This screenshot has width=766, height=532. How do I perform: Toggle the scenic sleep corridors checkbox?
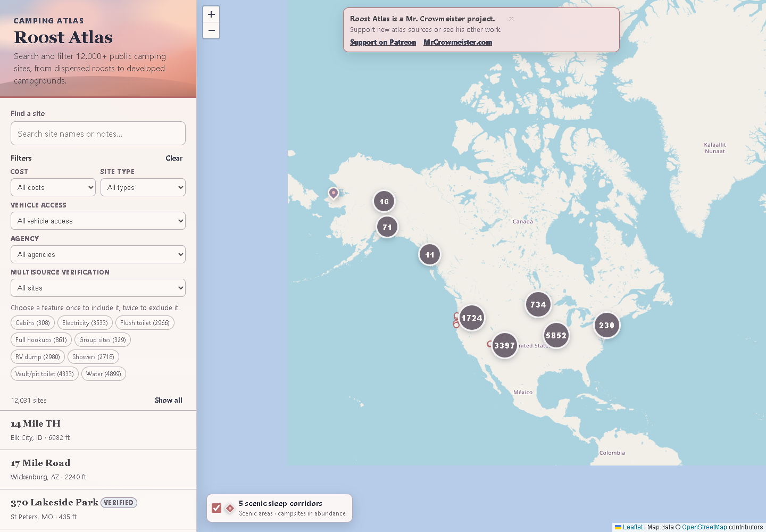[x=217, y=508]
